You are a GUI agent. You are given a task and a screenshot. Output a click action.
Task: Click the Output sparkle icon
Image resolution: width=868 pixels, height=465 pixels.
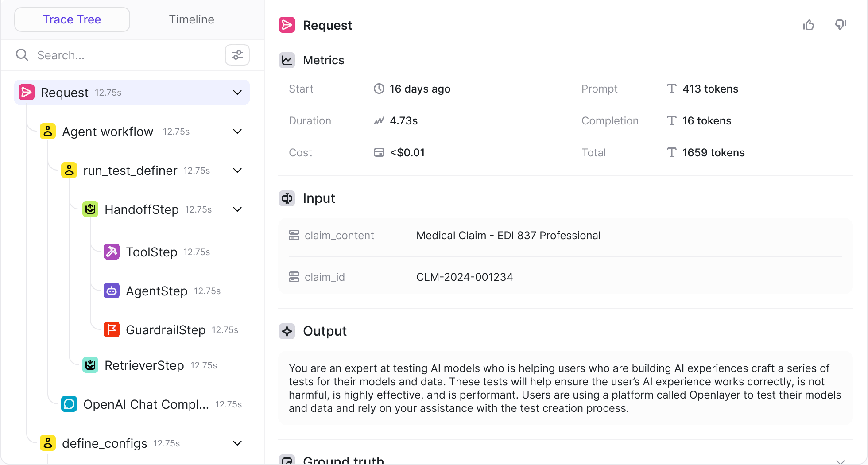287,331
